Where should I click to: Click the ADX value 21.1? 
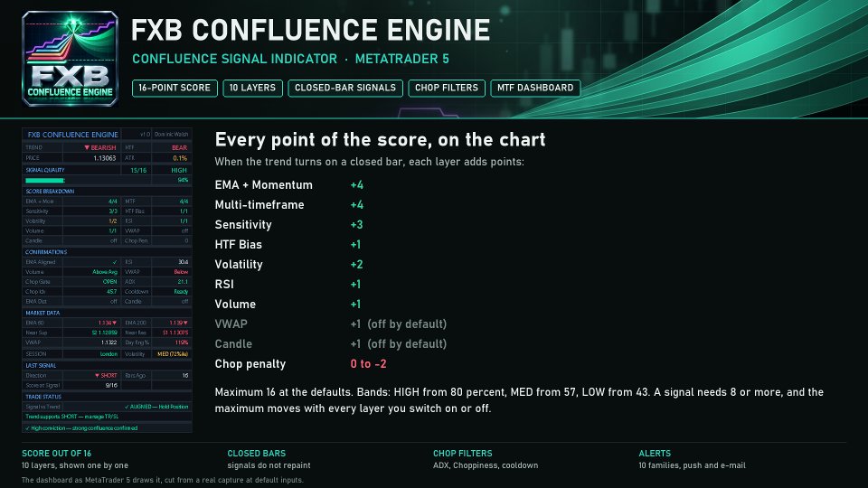click(x=184, y=282)
